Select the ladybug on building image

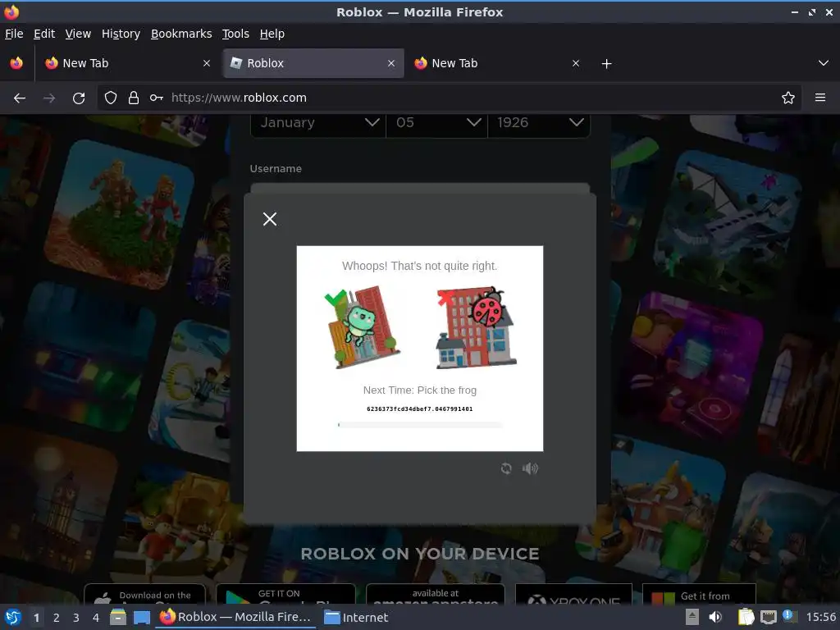click(x=476, y=328)
